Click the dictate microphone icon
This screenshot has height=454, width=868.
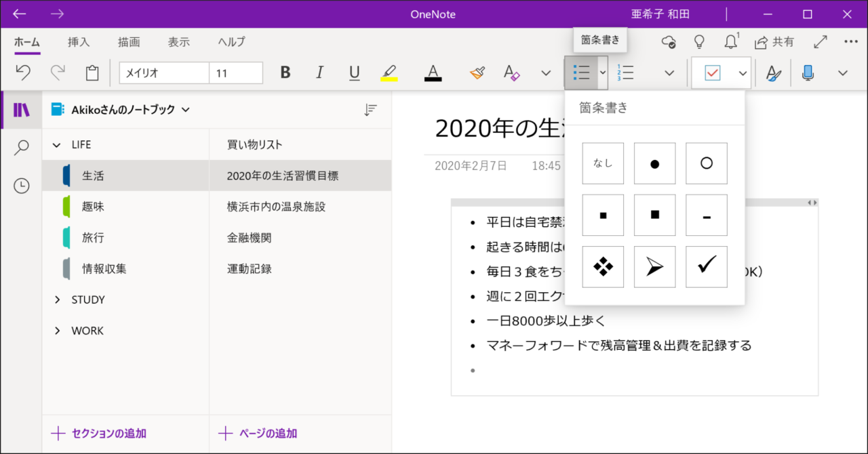pos(808,73)
